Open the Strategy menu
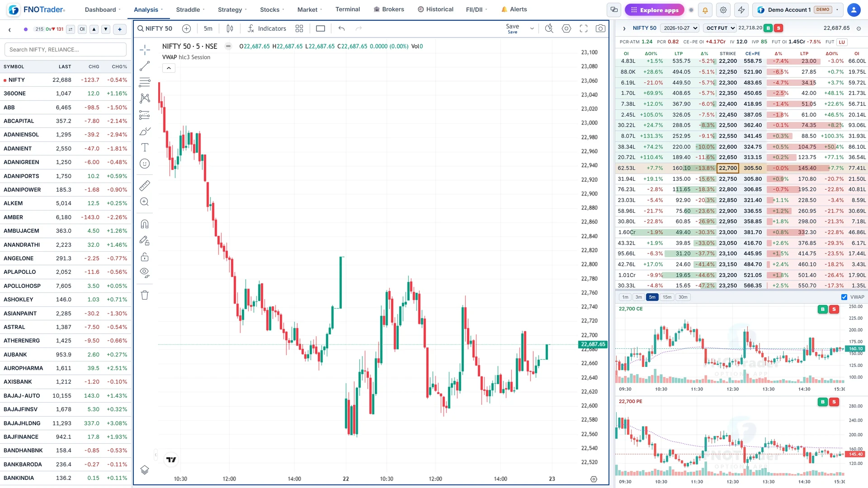The width and height of the screenshot is (868, 488). 232,9
